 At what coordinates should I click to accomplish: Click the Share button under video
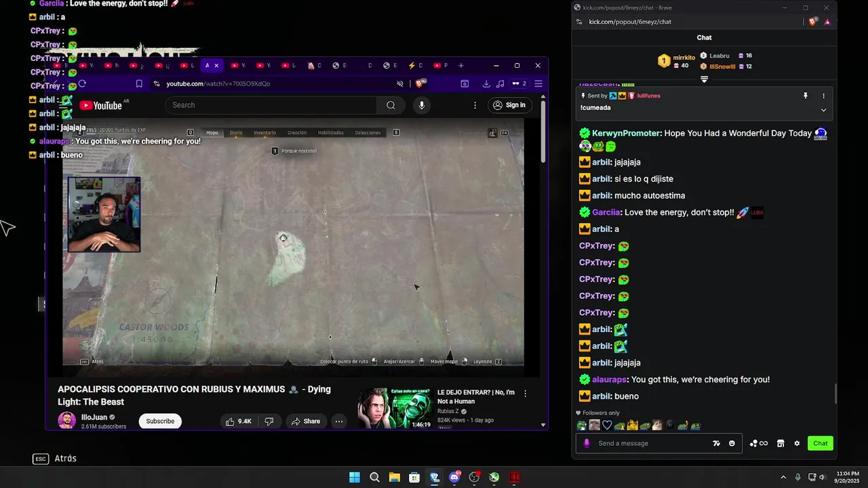click(x=305, y=422)
